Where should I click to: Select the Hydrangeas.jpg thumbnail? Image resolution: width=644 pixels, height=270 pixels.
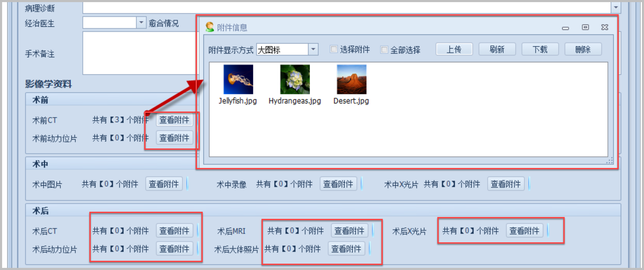295,79
